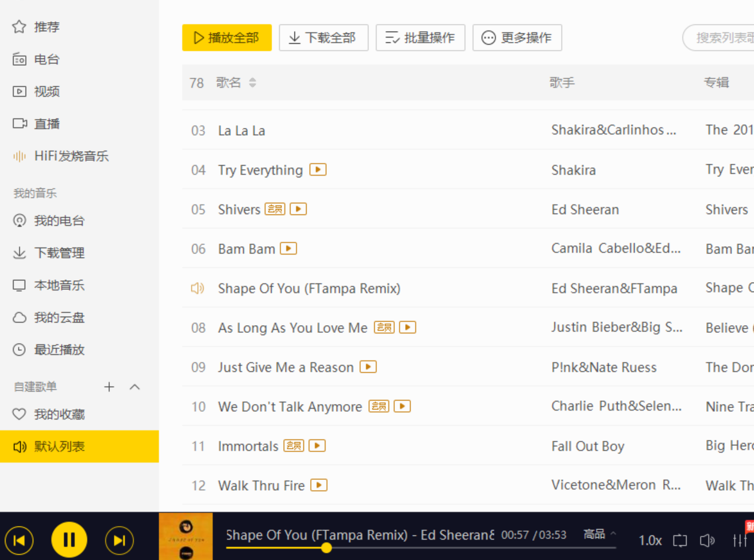Click the VIP badge next to Shivers
Screen dimensions: 754x560
[x=275, y=209]
